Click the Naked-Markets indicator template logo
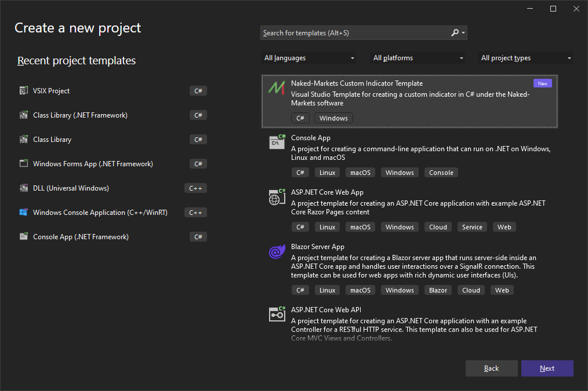Image resolution: width=588 pixels, height=391 pixels. click(277, 87)
